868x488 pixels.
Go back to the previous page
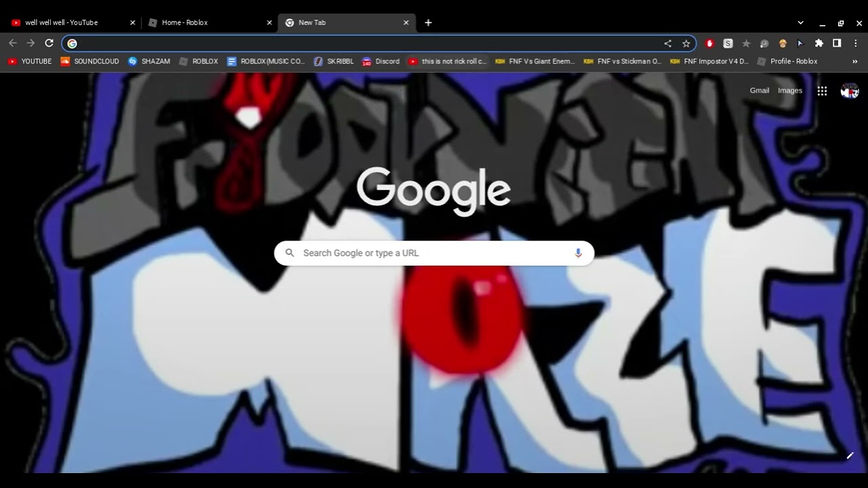coord(12,43)
